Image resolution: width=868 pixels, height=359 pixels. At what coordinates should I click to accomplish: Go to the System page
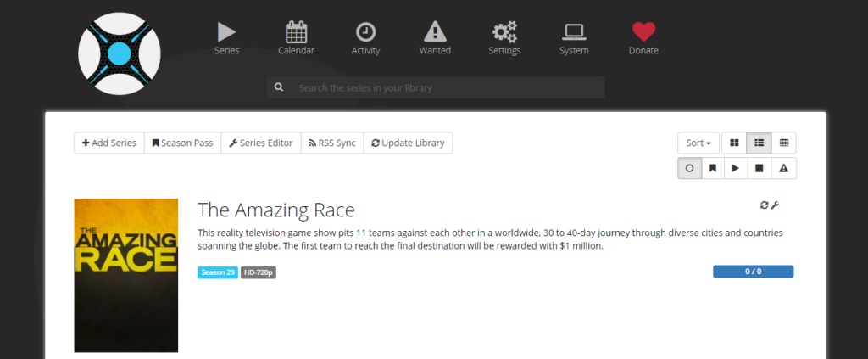pos(574,39)
